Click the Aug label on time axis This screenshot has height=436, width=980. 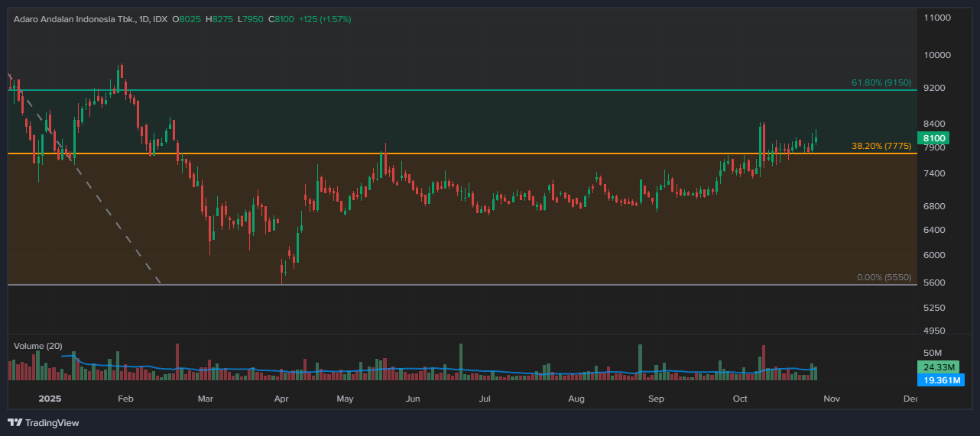(x=576, y=399)
